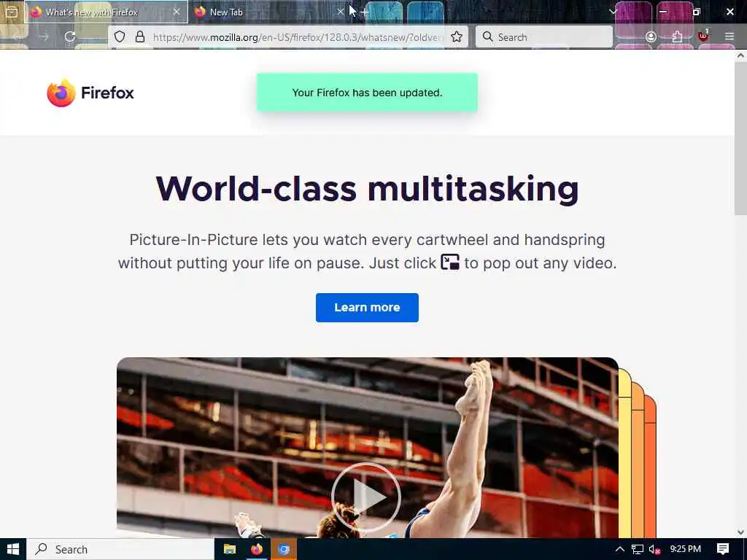The height and width of the screenshot is (560, 747).
Task: Click the scrollbar down arrow
Action: tap(740, 532)
